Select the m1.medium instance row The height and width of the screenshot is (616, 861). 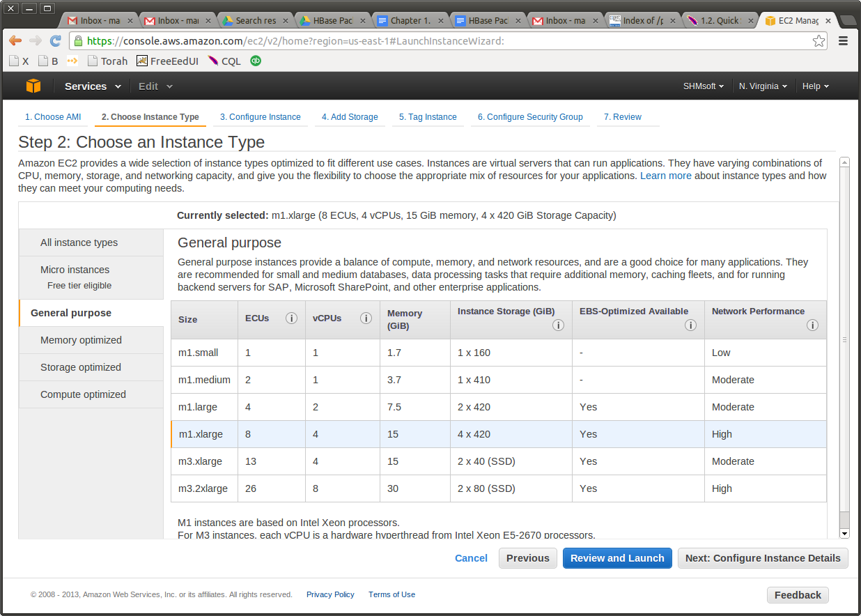499,380
